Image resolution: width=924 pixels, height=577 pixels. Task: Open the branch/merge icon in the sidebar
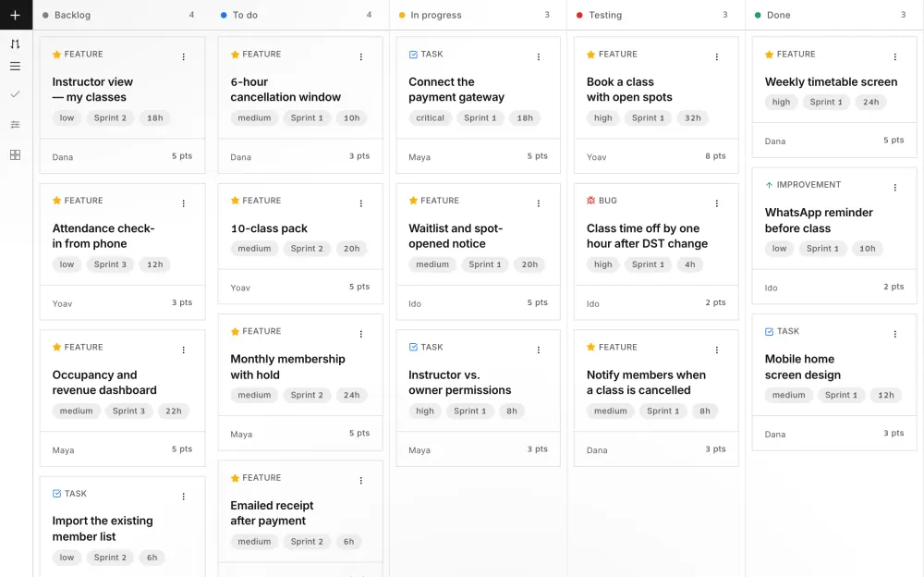[16, 43]
